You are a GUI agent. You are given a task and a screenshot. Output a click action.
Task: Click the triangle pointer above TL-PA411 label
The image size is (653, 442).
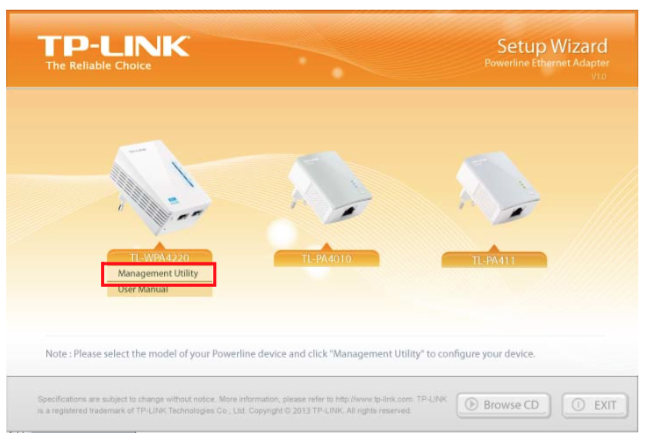(x=493, y=248)
